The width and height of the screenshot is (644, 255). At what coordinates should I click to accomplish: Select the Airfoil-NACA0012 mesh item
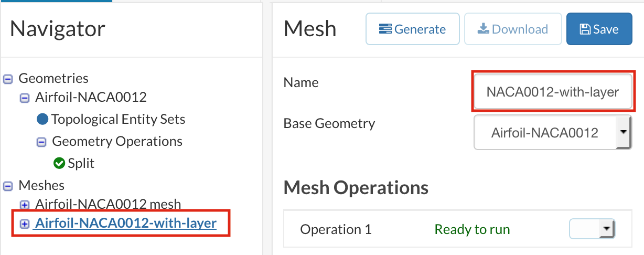click(108, 204)
